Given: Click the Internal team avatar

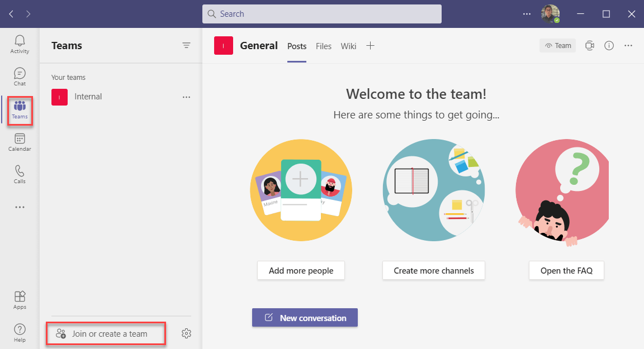Looking at the screenshot, I should [60, 97].
